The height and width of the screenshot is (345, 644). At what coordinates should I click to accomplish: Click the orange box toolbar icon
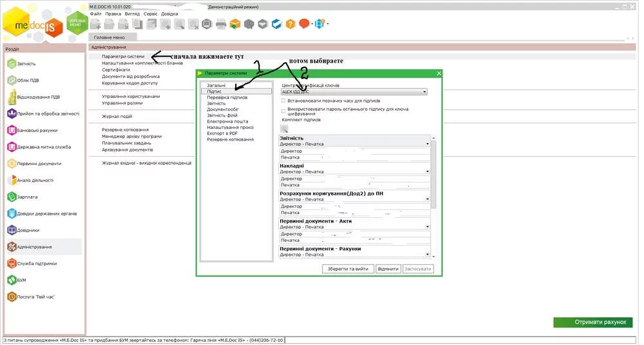click(x=235, y=25)
